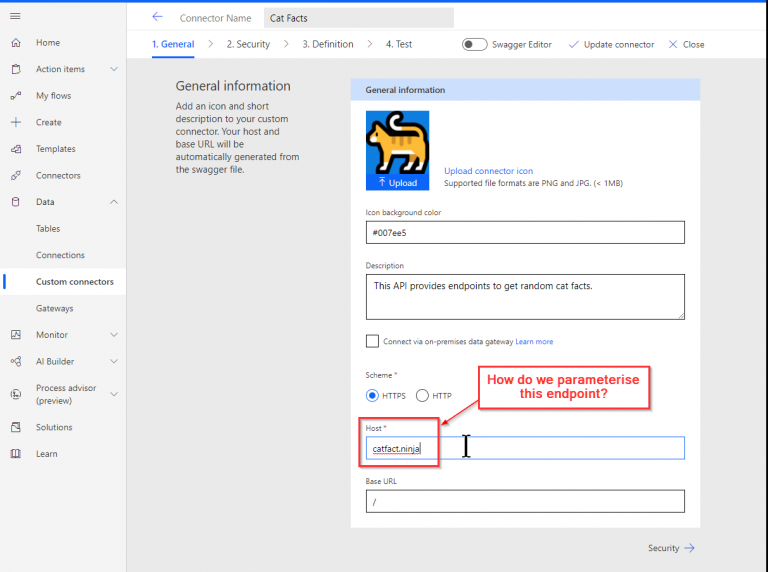Viewport: 768px width, 572px height.
Task: Click the Connectors plug icon
Action: pos(16,175)
